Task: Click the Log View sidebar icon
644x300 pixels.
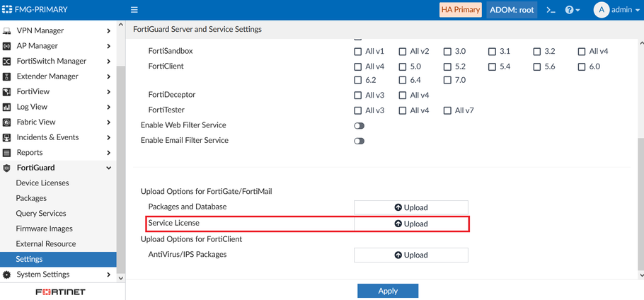Action: 7,107
